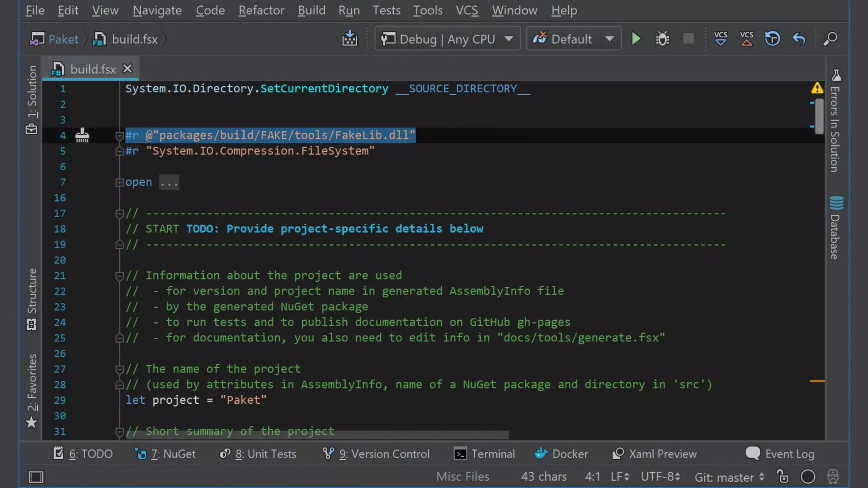Click the Rollback undo arrow icon
The width and height of the screenshot is (868, 488).
point(798,39)
